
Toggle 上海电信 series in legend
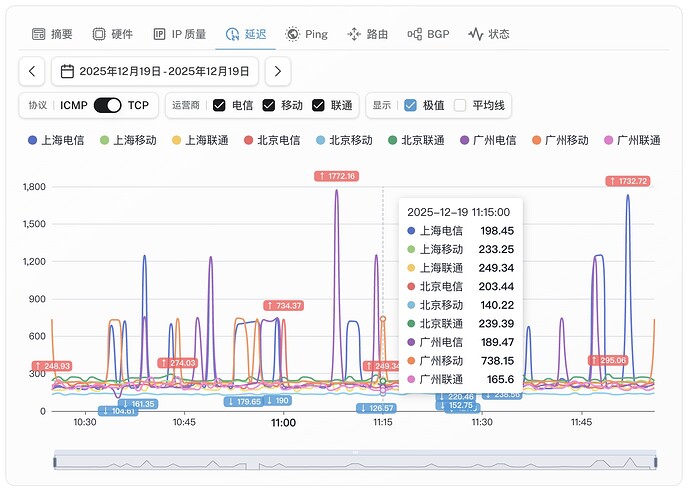pos(56,140)
